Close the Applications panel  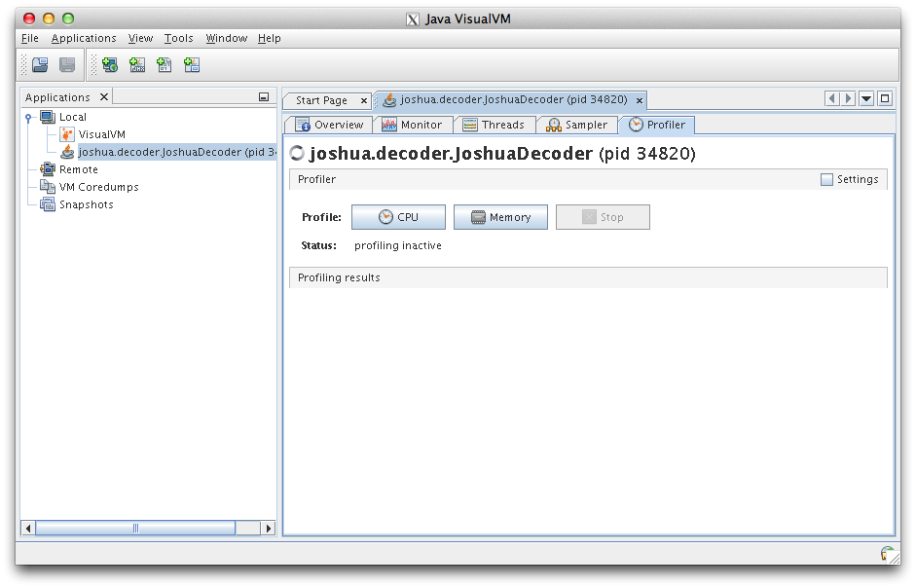[104, 97]
